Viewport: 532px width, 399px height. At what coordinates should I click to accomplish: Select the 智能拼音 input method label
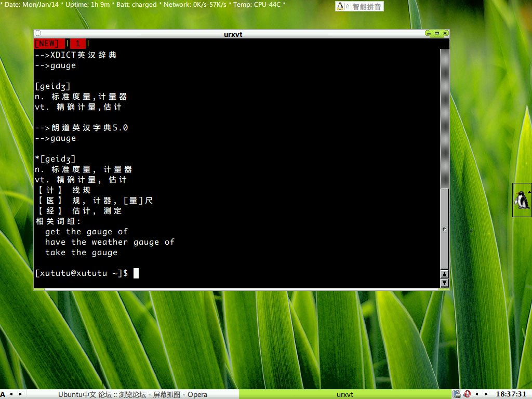pos(367,6)
